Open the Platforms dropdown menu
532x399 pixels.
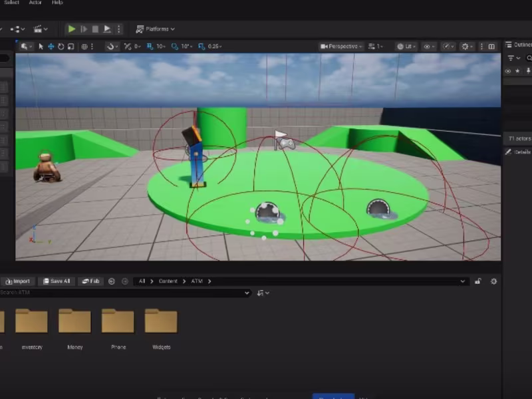click(x=156, y=29)
